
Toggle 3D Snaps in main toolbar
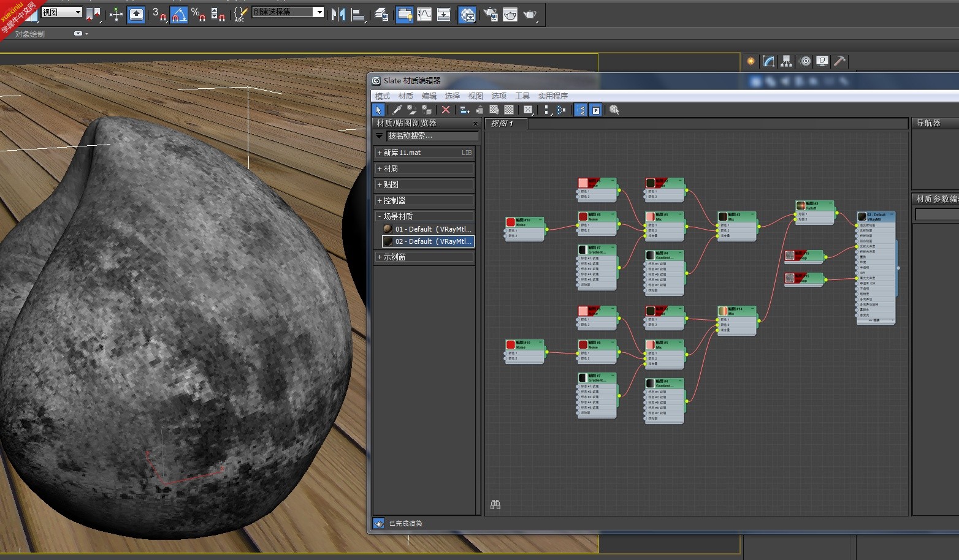(x=159, y=14)
